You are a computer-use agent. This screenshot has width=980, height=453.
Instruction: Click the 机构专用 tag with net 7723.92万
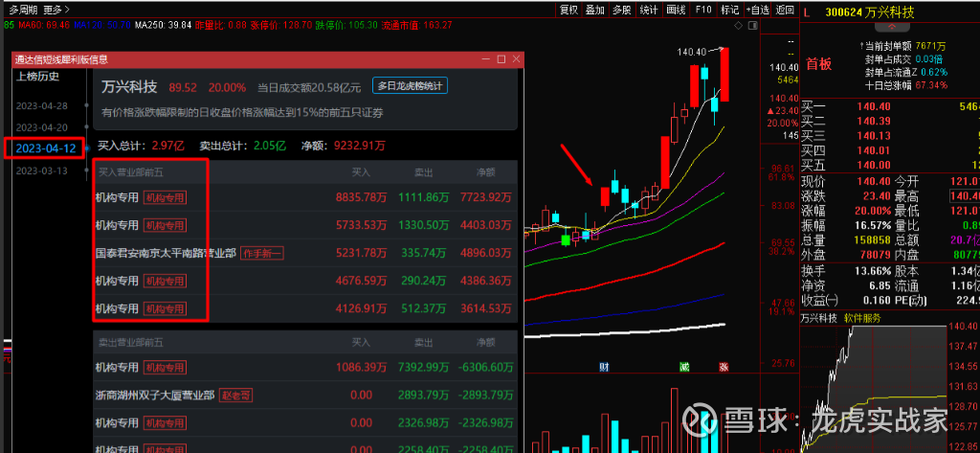click(x=166, y=197)
